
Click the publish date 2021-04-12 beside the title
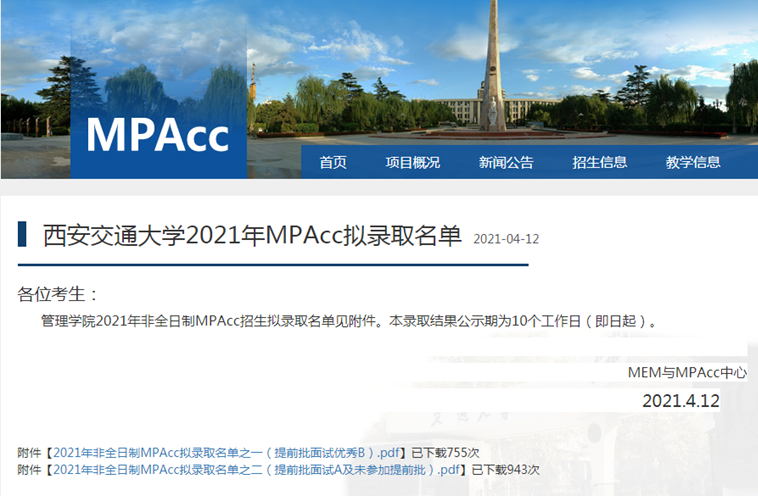click(x=506, y=239)
